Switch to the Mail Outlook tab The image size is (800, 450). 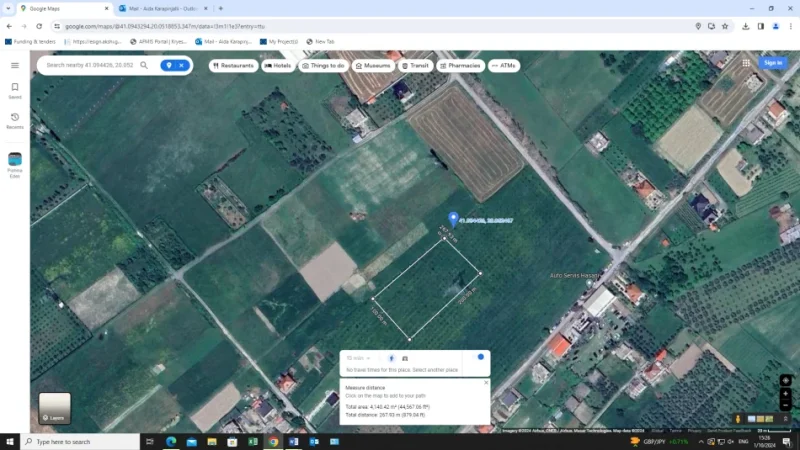(x=160, y=8)
